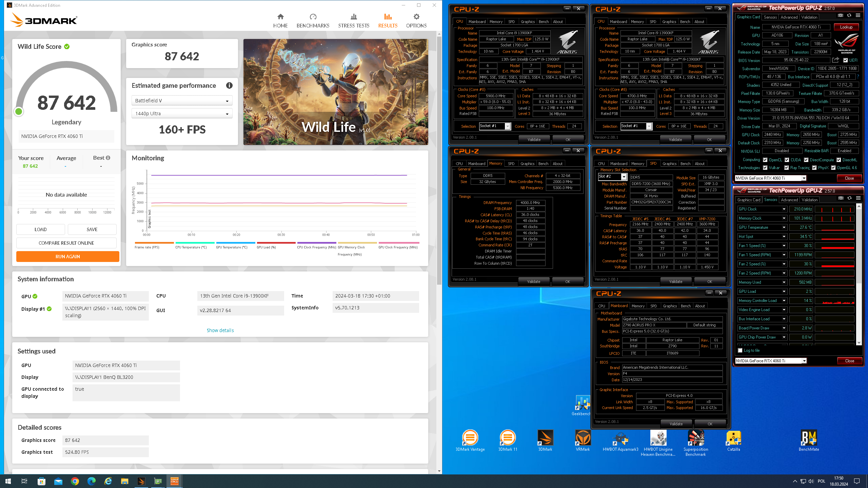Open the Windows Start menu

[x=8, y=481]
